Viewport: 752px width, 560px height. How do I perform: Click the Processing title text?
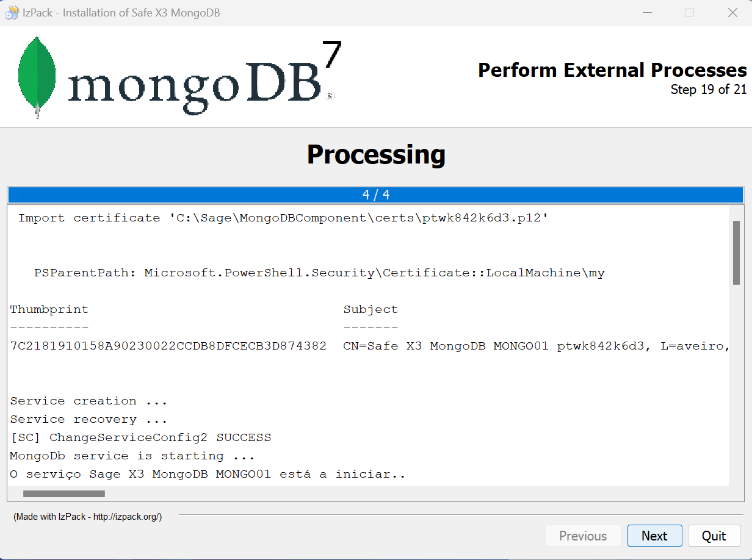376,154
